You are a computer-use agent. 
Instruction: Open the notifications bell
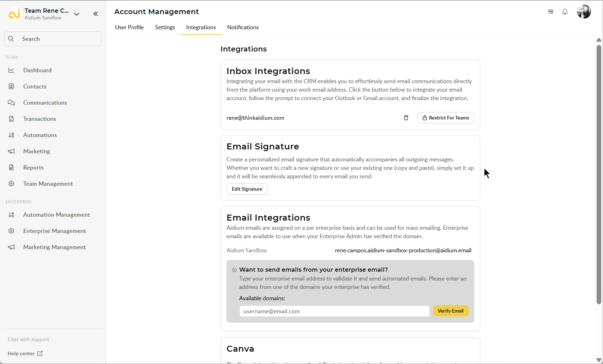pos(565,12)
